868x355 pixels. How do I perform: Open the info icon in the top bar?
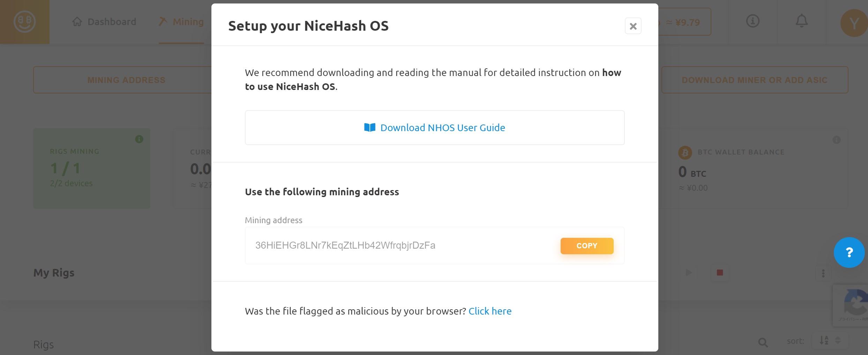tap(752, 21)
